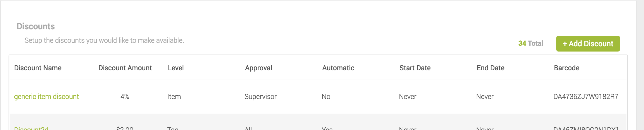This screenshot has height=130, width=644.
Task: Click the Supervisor approval cell
Action: (x=260, y=97)
